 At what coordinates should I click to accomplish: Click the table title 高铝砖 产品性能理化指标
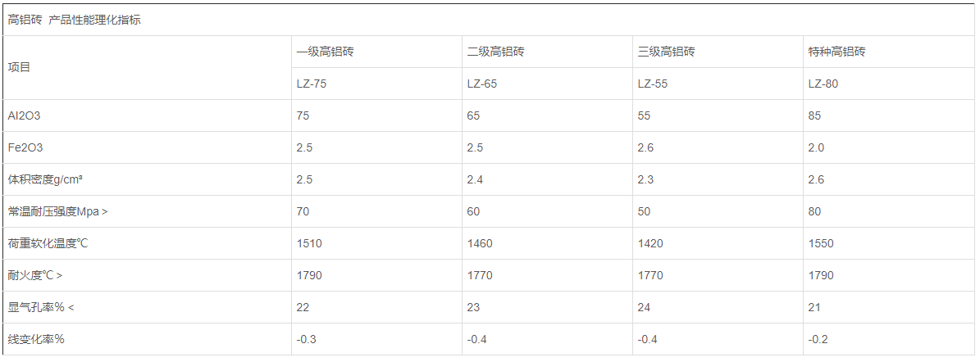[75, 20]
